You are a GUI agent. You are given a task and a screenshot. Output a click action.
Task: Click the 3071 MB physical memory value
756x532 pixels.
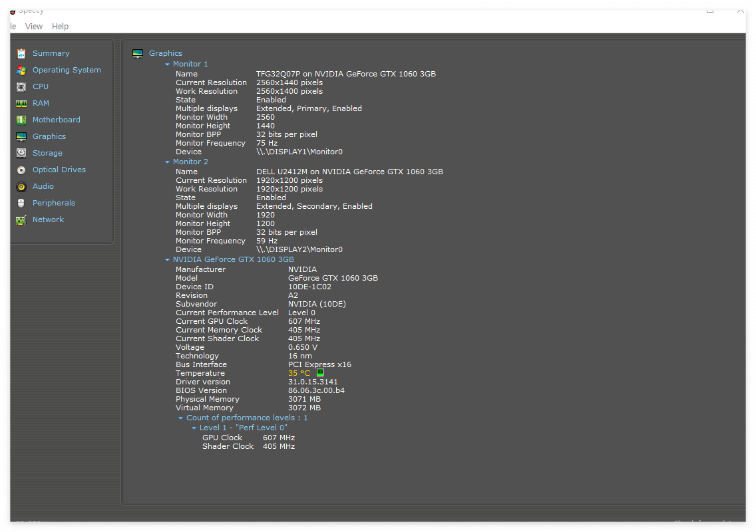tap(304, 400)
